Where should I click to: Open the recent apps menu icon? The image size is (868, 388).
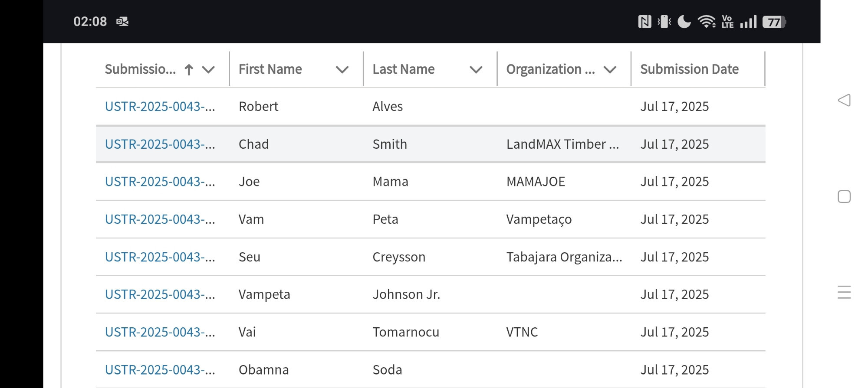pyautogui.click(x=844, y=292)
